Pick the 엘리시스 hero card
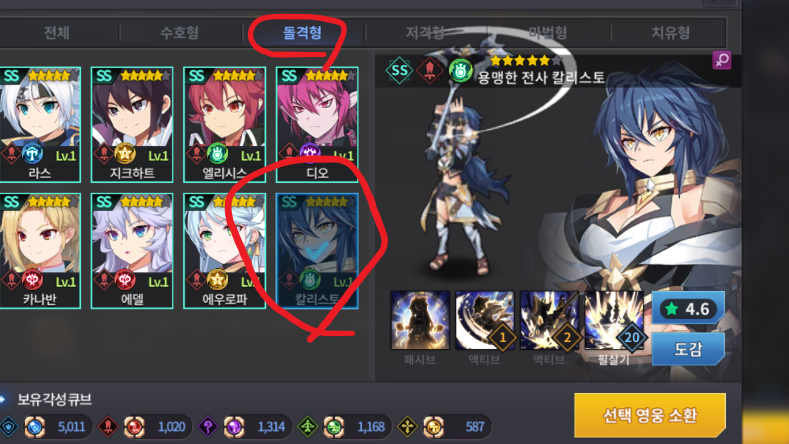This screenshot has height=444, width=789. pyautogui.click(x=224, y=124)
